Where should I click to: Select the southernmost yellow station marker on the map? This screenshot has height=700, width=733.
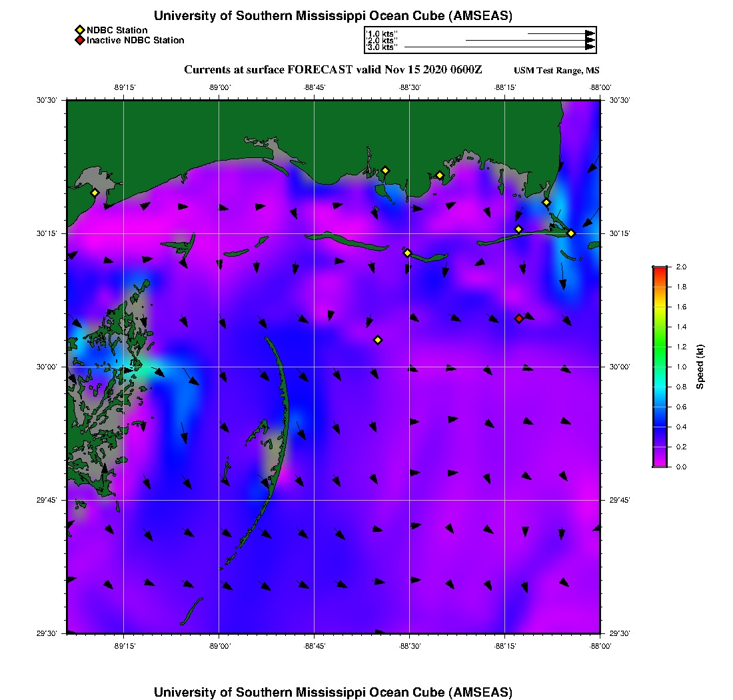(378, 340)
